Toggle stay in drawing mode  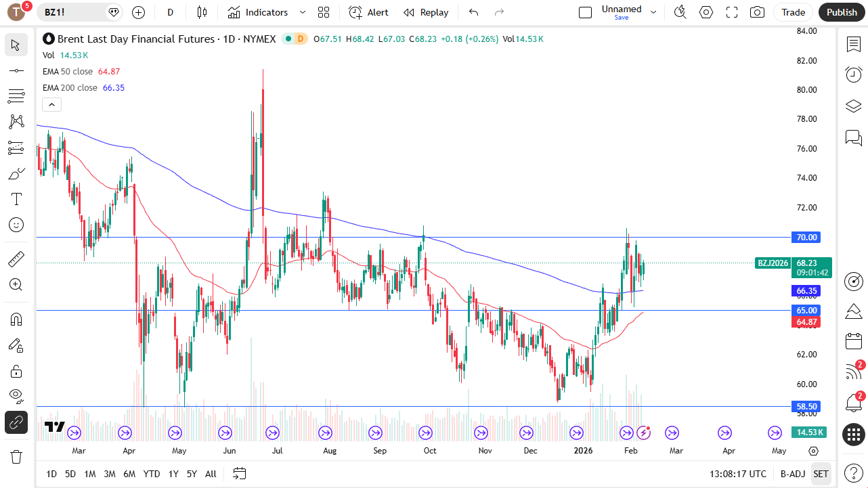pos(16,345)
